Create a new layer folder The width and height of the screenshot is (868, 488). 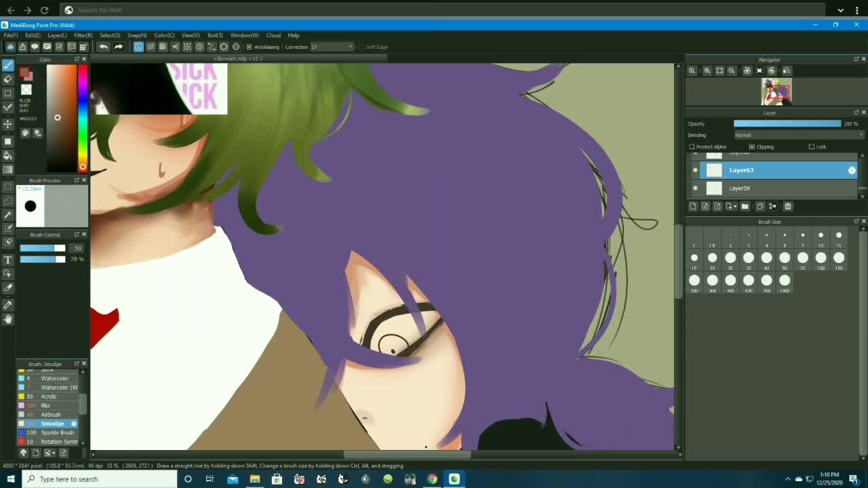click(x=745, y=206)
